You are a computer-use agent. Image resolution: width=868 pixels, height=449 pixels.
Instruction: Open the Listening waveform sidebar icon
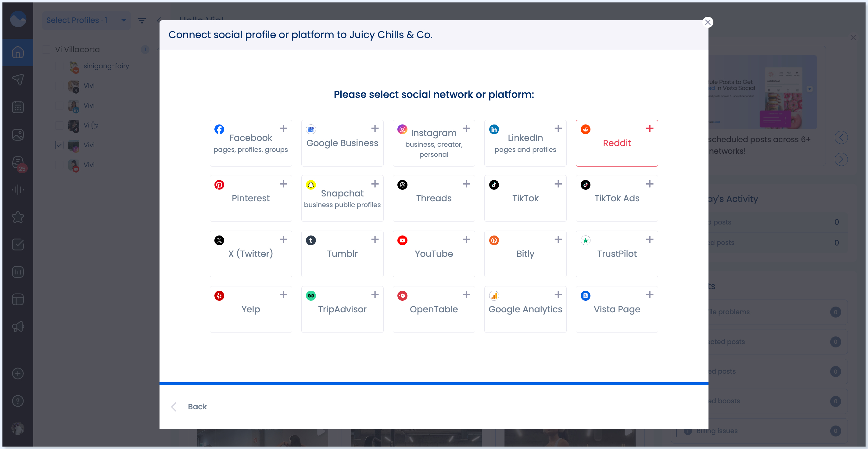[18, 189]
